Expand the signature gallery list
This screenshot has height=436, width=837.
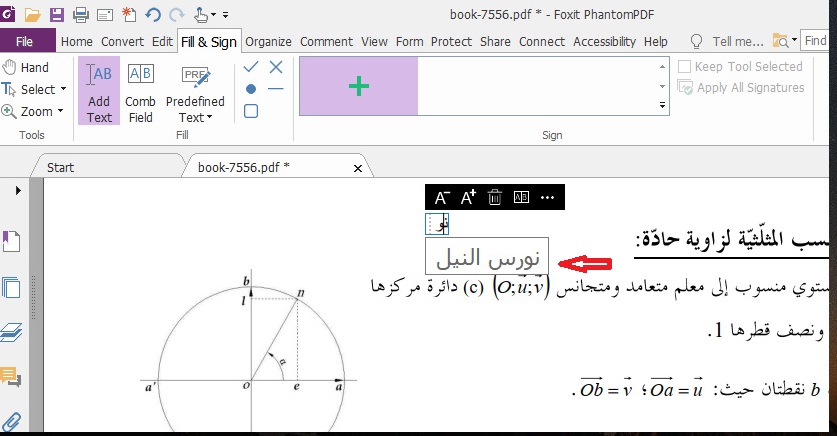coord(662,105)
